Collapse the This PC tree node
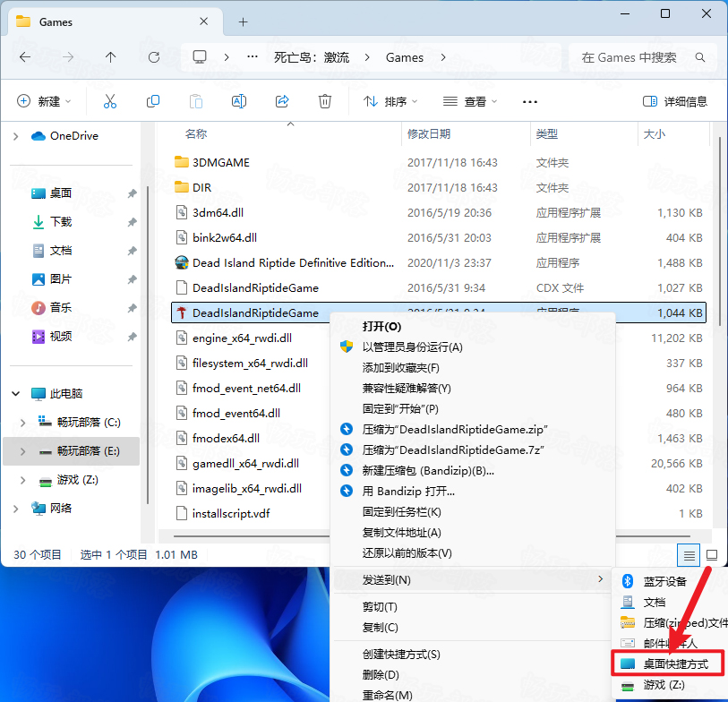This screenshot has height=702, width=728. (16, 394)
